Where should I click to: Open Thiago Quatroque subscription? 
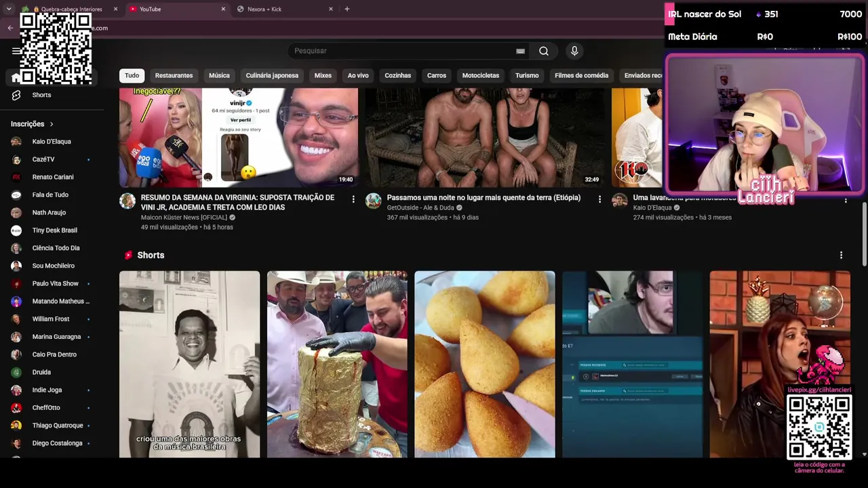[52, 426]
